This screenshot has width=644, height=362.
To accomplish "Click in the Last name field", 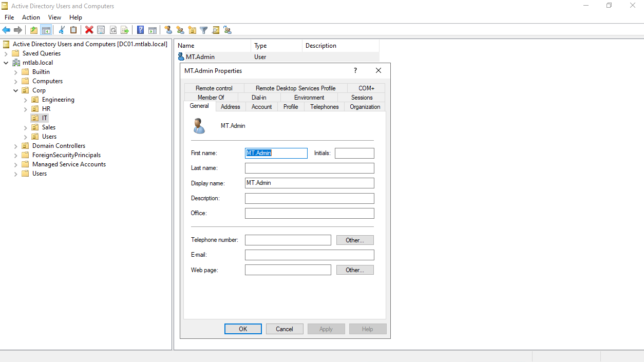I will click(310, 168).
